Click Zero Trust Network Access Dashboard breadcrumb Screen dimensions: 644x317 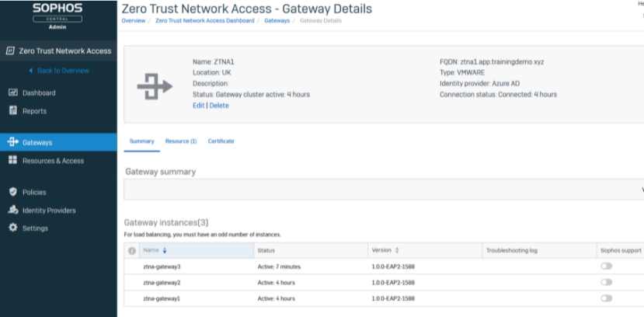[204, 20]
